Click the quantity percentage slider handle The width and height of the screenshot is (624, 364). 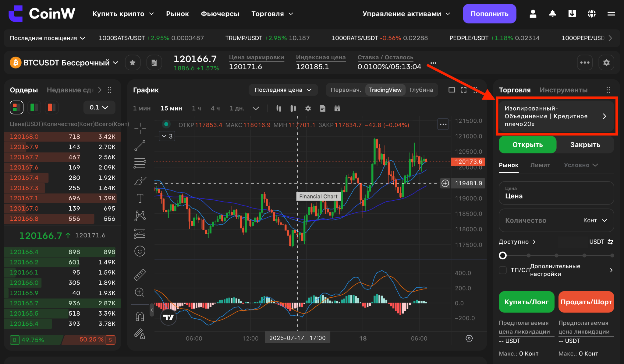coord(503,255)
